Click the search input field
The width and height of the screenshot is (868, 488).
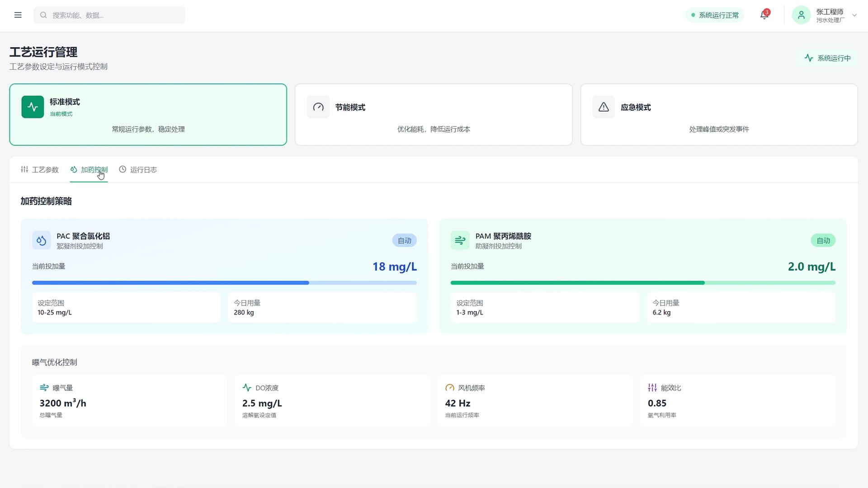[109, 15]
